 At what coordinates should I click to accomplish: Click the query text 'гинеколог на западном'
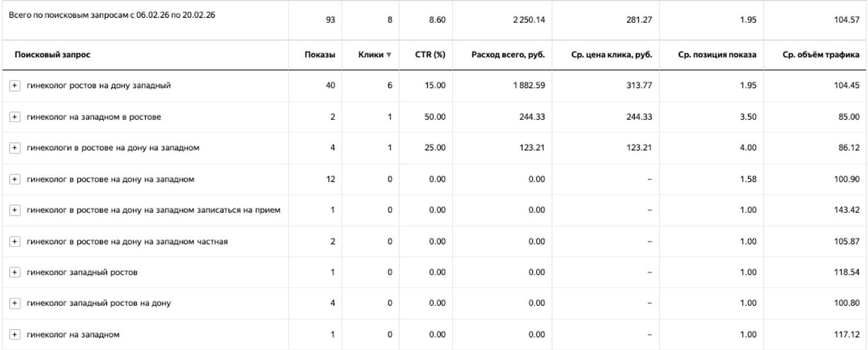(x=72, y=335)
